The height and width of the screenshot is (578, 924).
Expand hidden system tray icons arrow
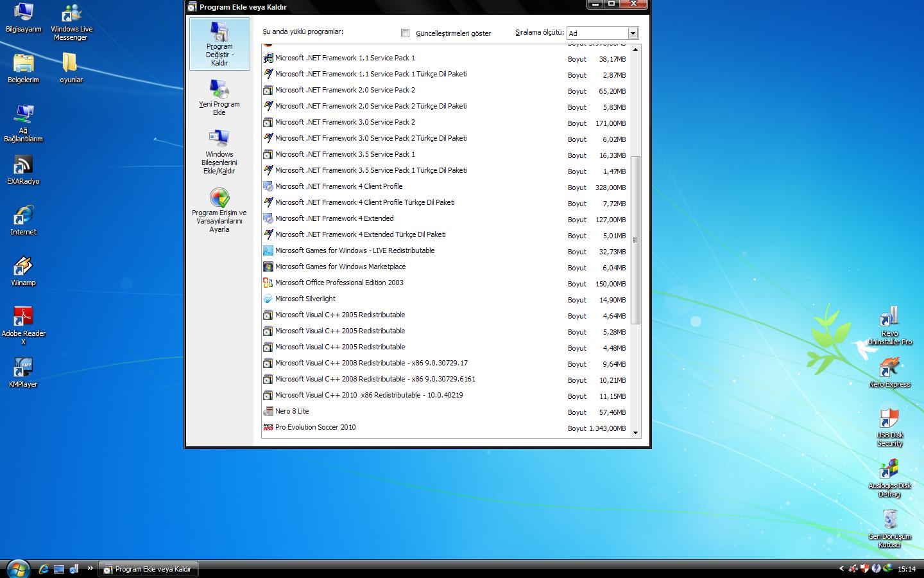(841, 569)
